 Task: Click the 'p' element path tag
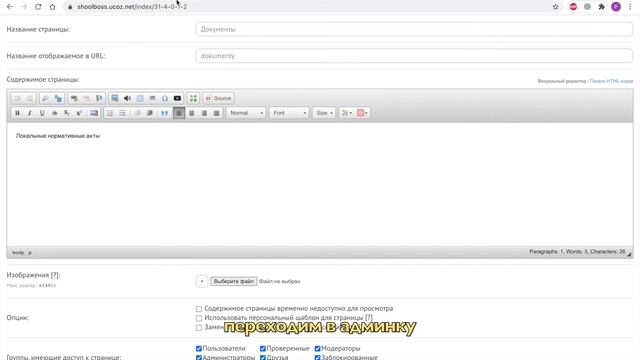pos(30,253)
